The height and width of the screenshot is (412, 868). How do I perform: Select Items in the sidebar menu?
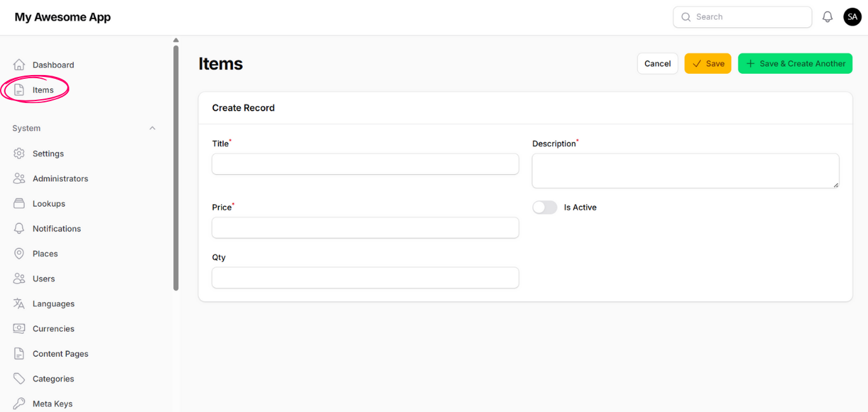[x=43, y=90]
